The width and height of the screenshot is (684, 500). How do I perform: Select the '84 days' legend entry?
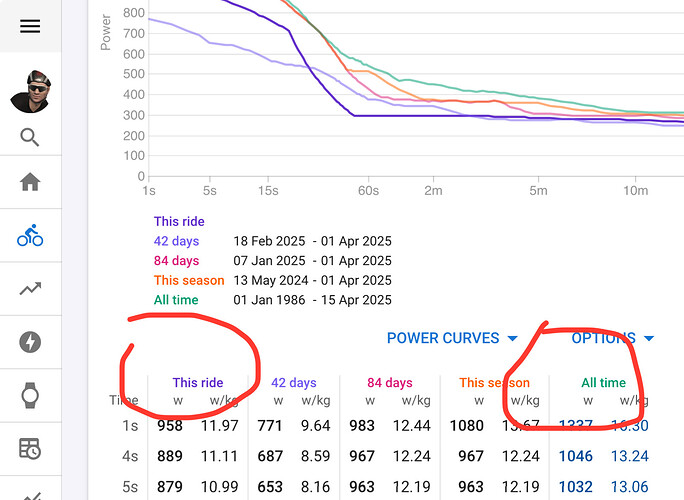coord(176,260)
